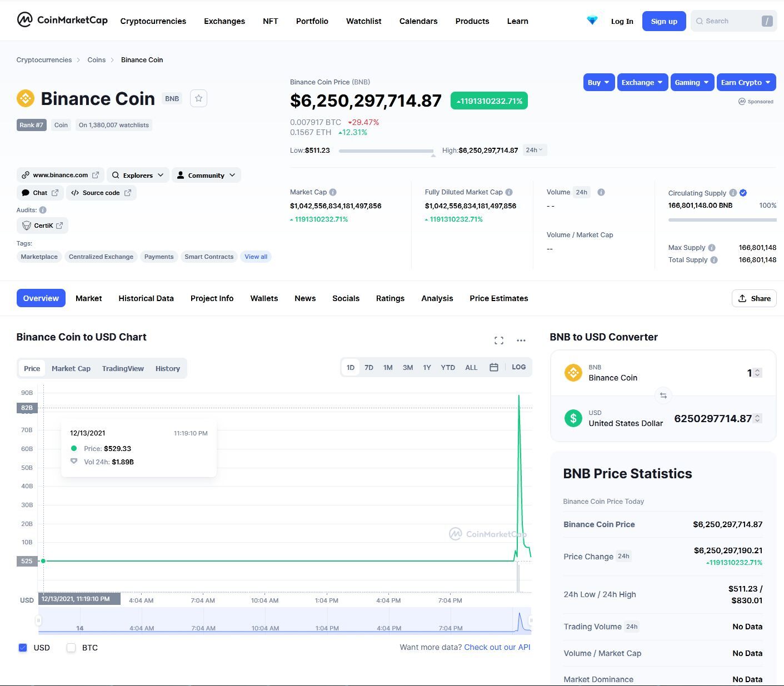Screen dimensions: 784x686
Task: Open Check out our API link
Action: 497,647
